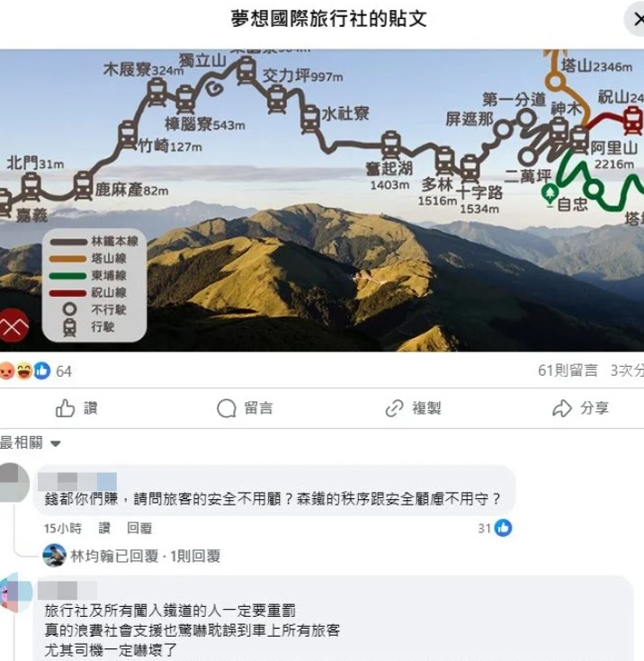Open the railway map post image
Viewport: 644px width, 661px height.
coord(322,201)
